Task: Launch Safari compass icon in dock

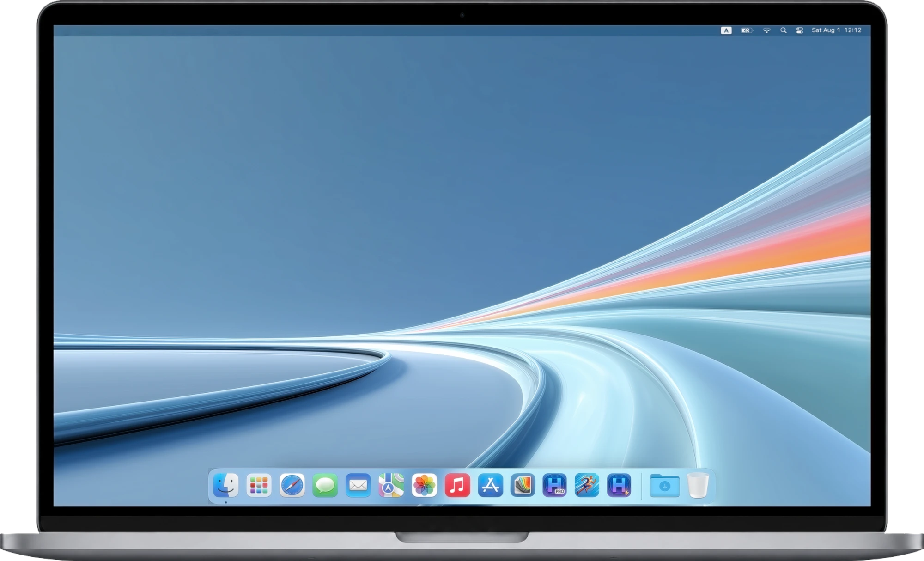Action: (x=292, y=485)
